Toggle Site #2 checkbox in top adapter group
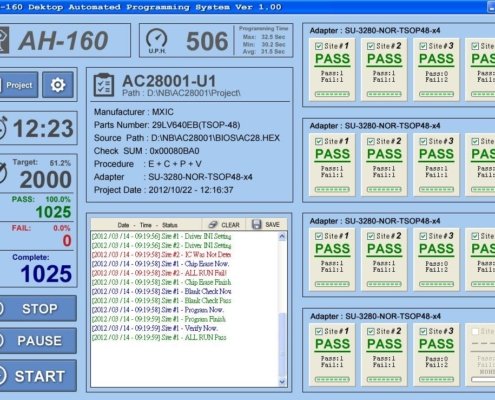Screen dimensions: 495x400 pos(371,46)
